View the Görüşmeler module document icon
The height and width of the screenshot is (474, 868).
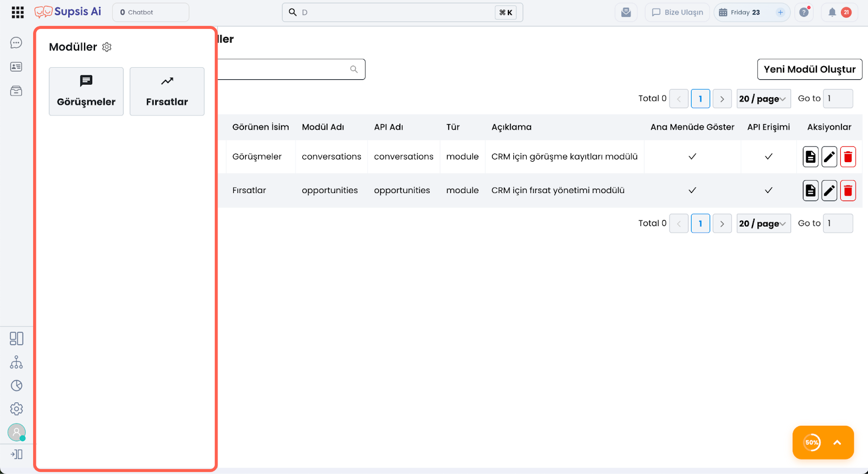click(x=810, y=157)
